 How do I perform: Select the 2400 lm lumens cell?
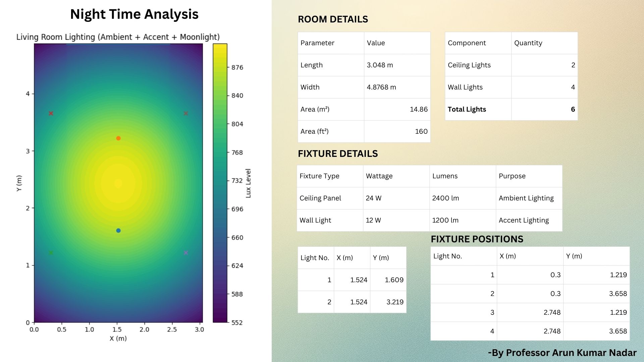[x=445, y=198]
